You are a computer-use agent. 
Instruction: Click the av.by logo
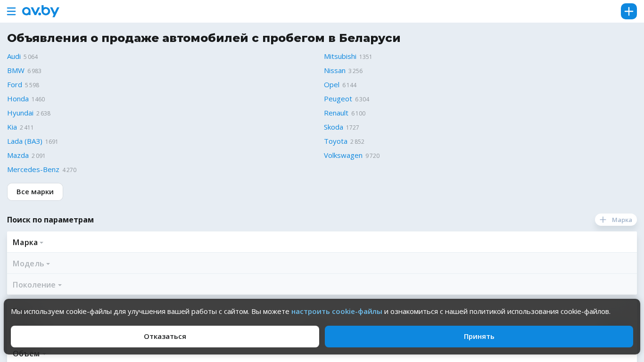[41, 11]
